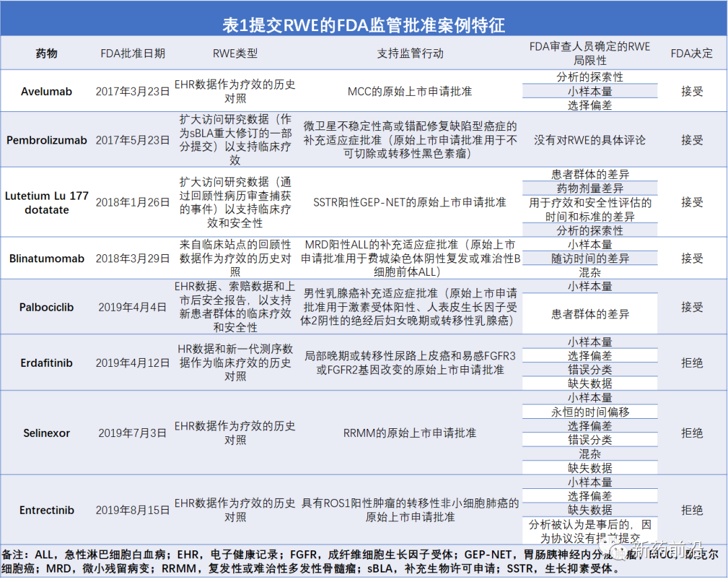Select the cell starting "局部晚期或转移性尿路上皮癌"
This screenshot has height=582, width=728.
pyautogui.click(x=410, y=363)
